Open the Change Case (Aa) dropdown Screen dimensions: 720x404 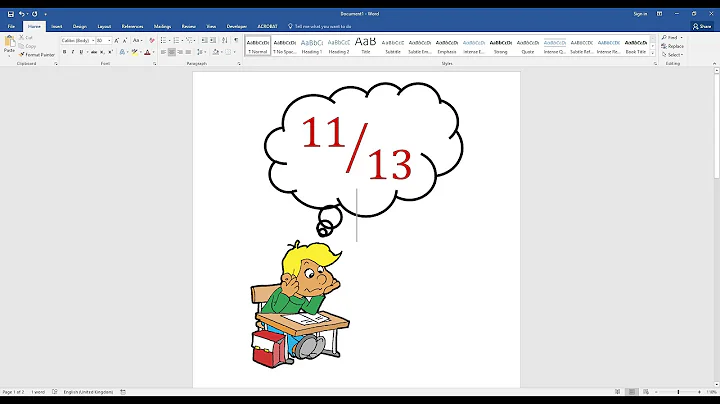137,40
